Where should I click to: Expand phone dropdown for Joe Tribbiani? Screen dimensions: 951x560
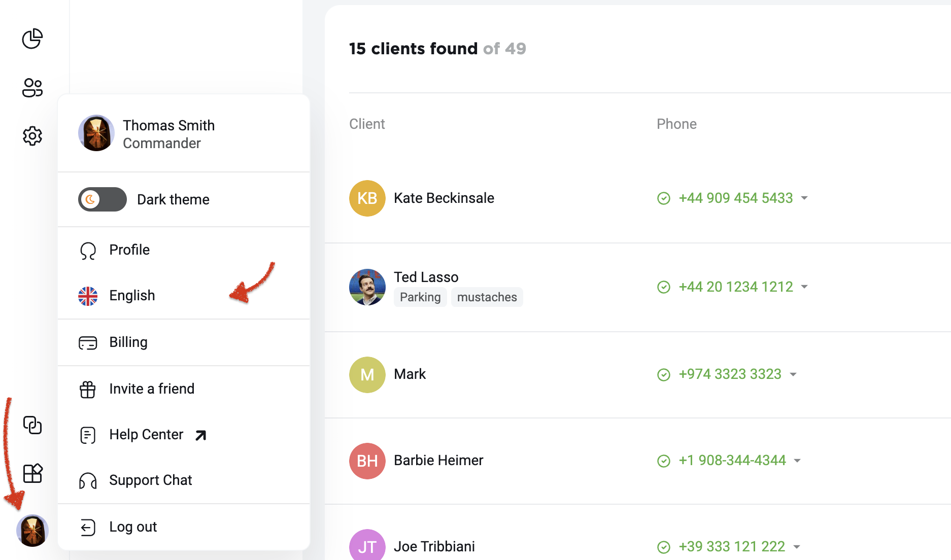[797, 547]
